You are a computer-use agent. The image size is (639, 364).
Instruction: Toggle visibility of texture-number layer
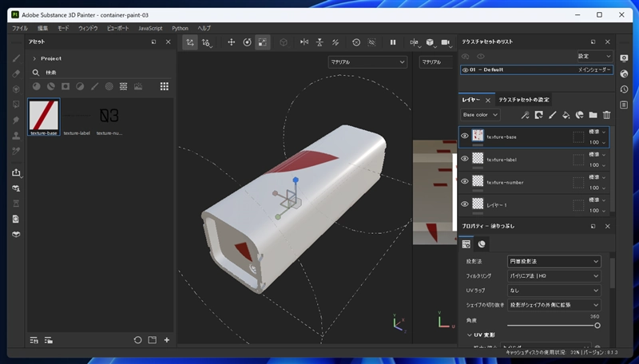(x=465, y=181)
